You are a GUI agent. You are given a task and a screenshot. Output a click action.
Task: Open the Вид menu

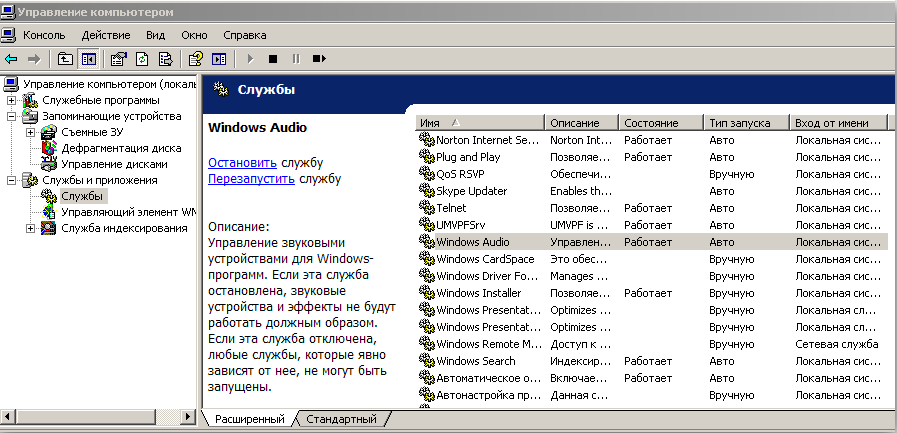tap(155, 35)
